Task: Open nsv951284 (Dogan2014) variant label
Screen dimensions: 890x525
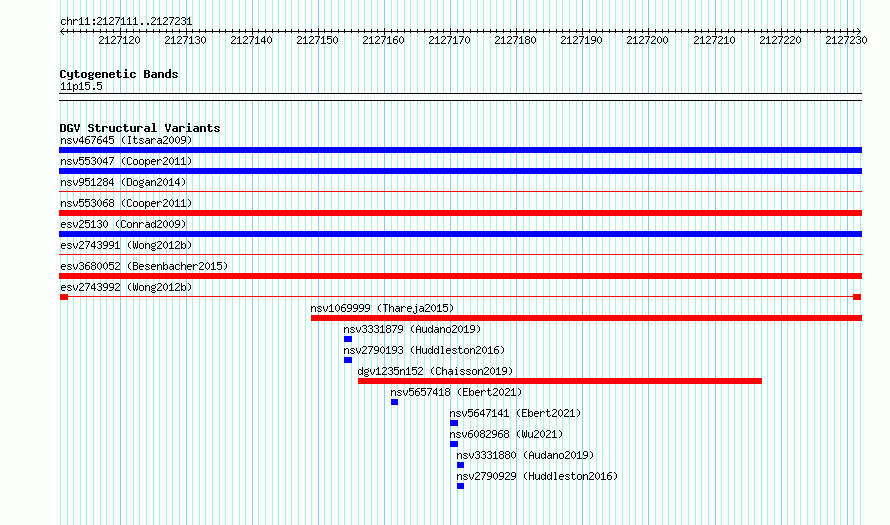Action: tap(123, 182)
